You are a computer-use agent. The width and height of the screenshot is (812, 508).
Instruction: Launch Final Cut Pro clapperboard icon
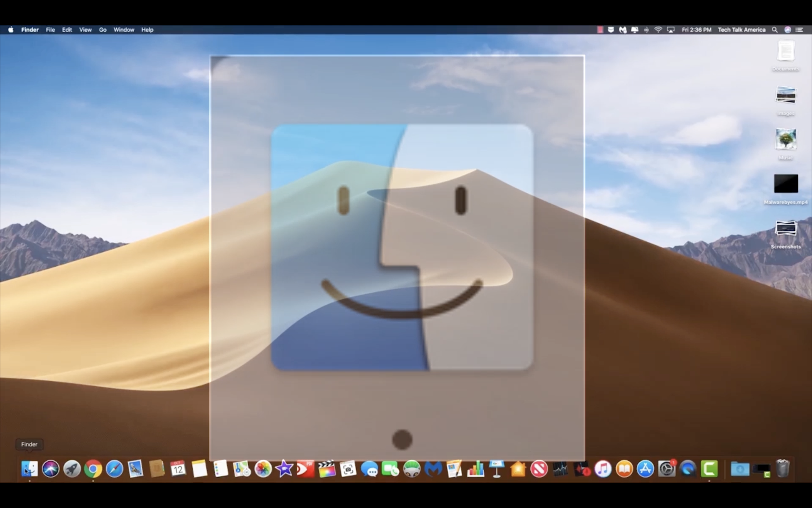click(x=327, y=469)
